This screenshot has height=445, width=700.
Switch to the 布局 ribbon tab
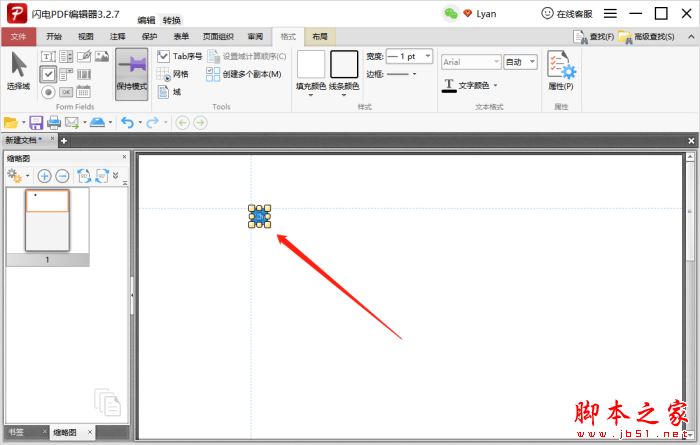320,37
